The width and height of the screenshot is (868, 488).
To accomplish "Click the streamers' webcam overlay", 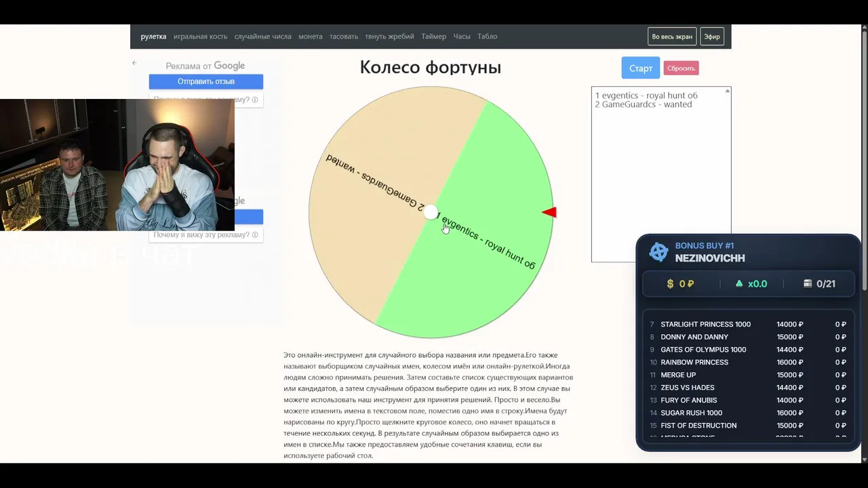I will 117,165.
